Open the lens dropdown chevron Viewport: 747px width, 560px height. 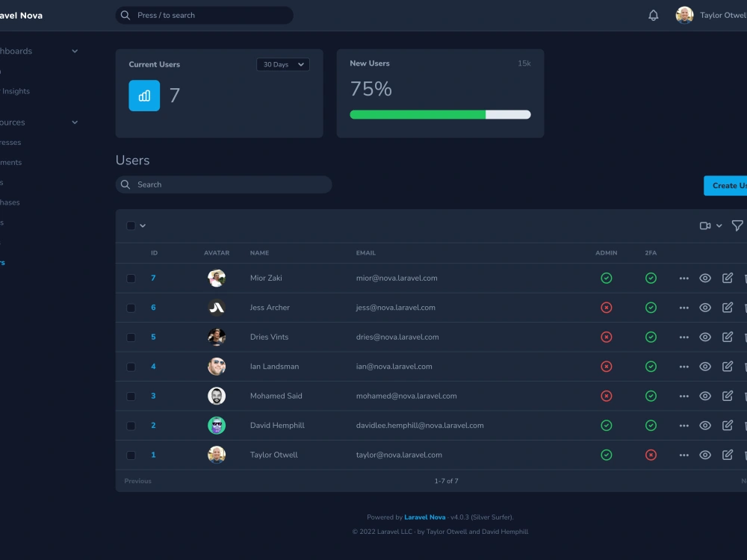719,225
